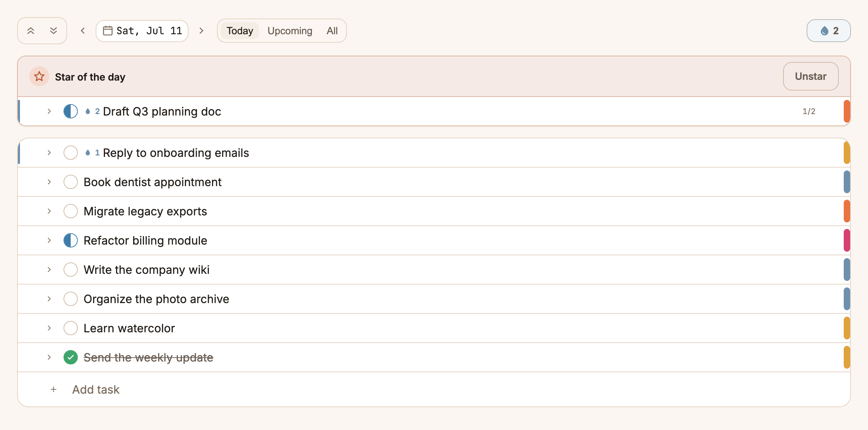Open Reply to onboarding emails task

coord(176,153)
